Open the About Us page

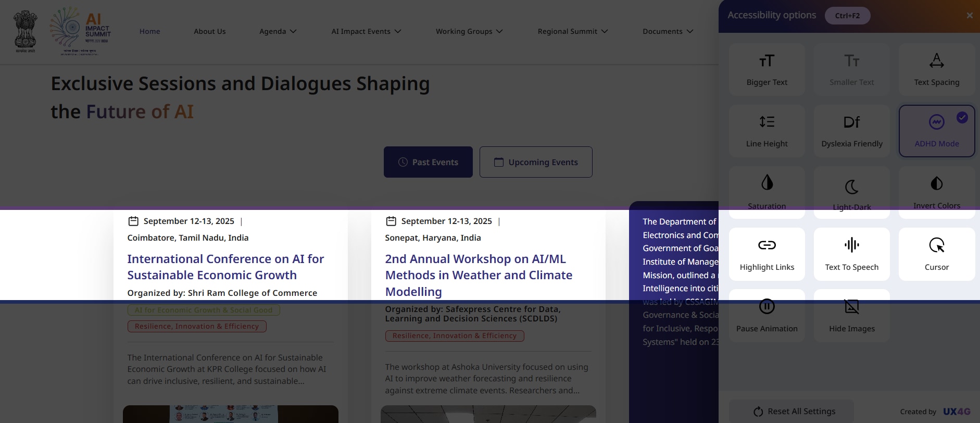[210, 31]
